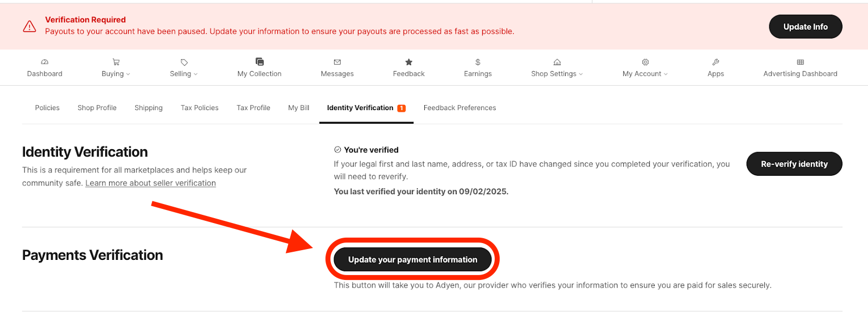Open Learn more about seller verification link

150,183
